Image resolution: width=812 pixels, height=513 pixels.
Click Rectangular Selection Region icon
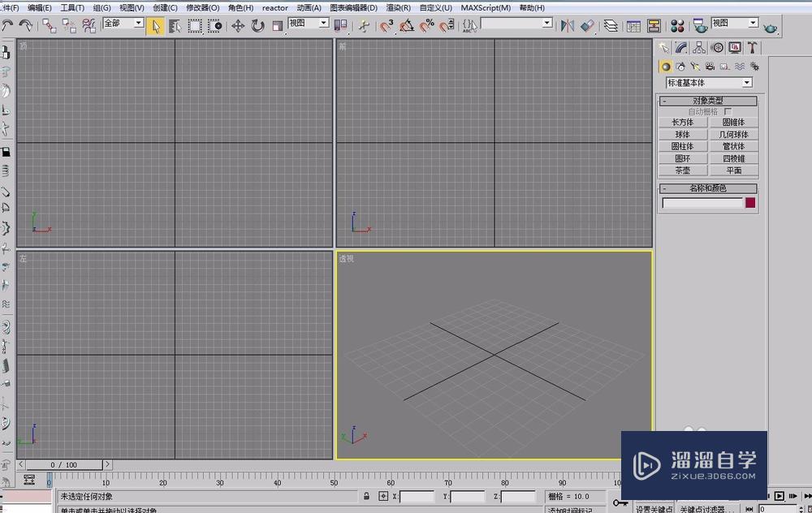tap(195, 26)
